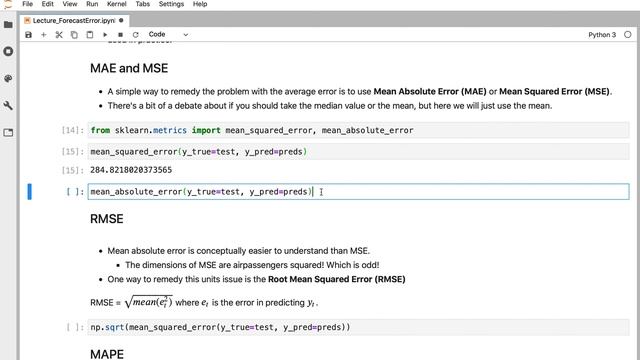The image size is (640, 360).
Task: Click the MAPE heading
Action: (107, 354)
